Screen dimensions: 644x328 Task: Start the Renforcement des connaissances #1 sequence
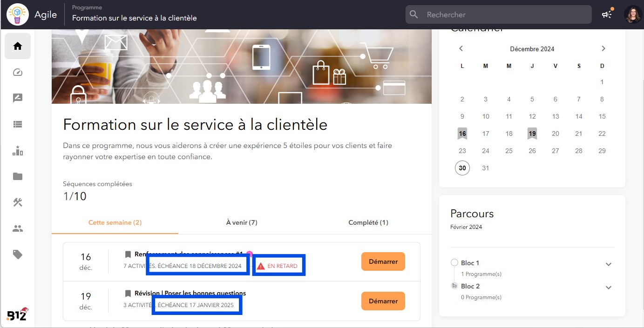[383, 261]
